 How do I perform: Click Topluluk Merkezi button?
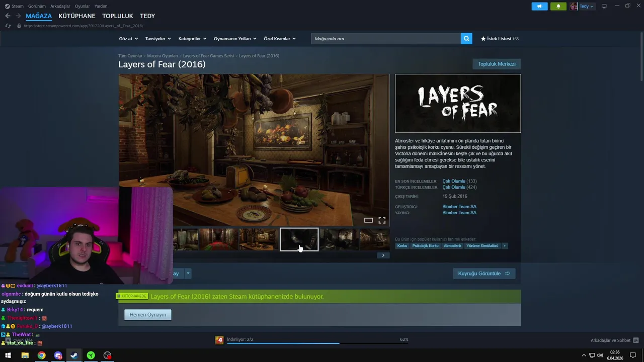497,64
